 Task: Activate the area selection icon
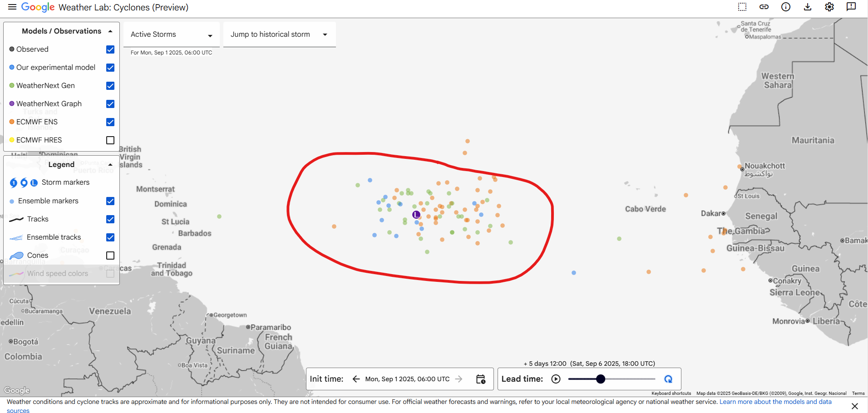(x=742, y=7)
